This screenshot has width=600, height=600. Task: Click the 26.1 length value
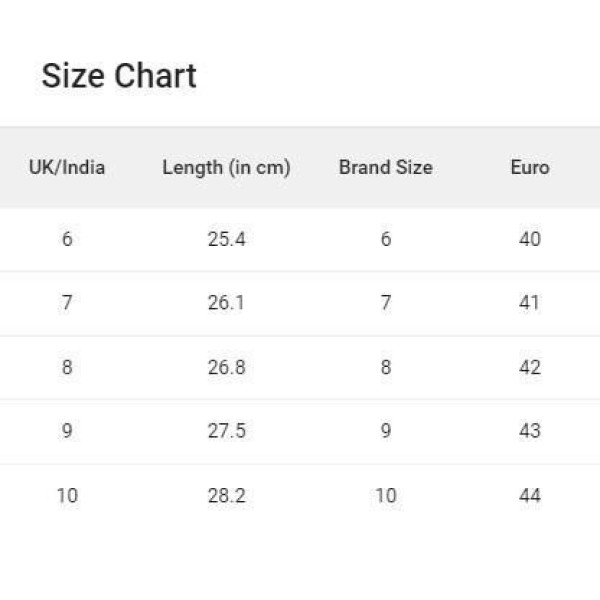[226, 303]
